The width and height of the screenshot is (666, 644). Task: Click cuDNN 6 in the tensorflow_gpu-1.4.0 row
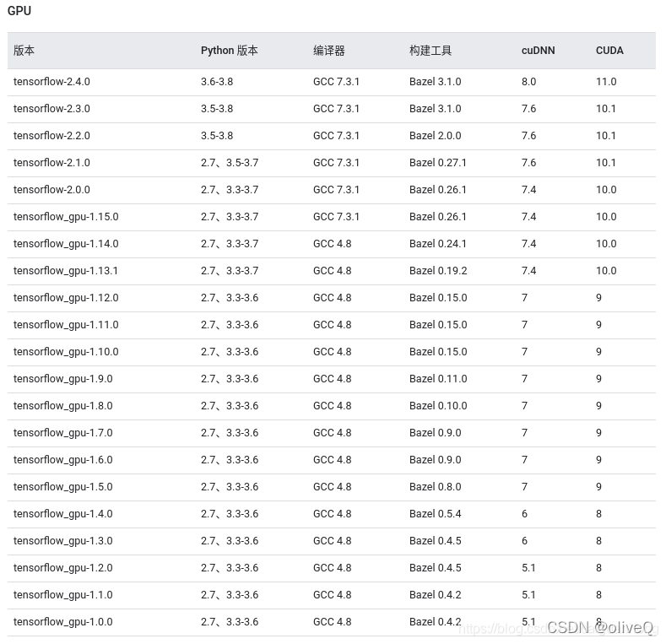pyautogui.click(x=524, y=514)
